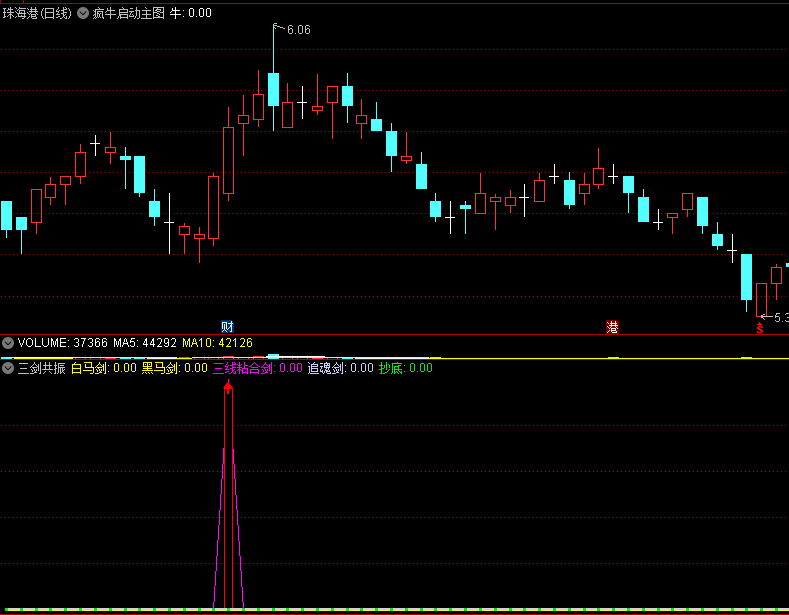Click the low price label beside the arrow
This screenshot has width=789, height=615.
pos(781,318)
